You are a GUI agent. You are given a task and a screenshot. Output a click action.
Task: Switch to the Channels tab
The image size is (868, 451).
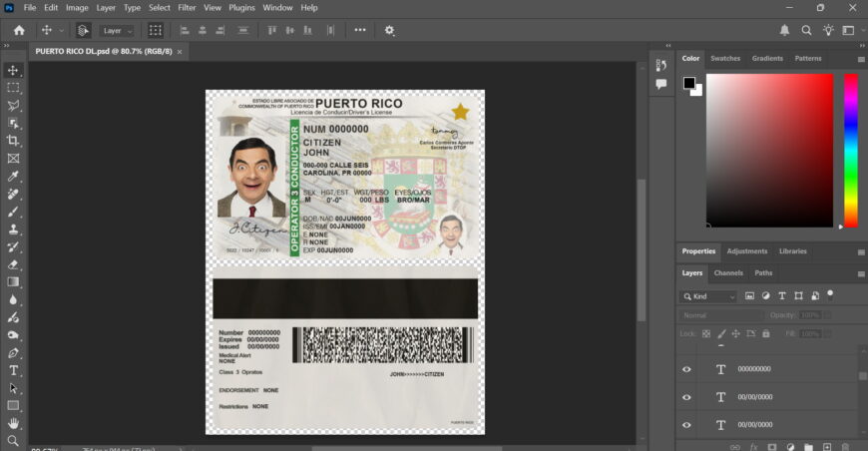click(728, 272)
